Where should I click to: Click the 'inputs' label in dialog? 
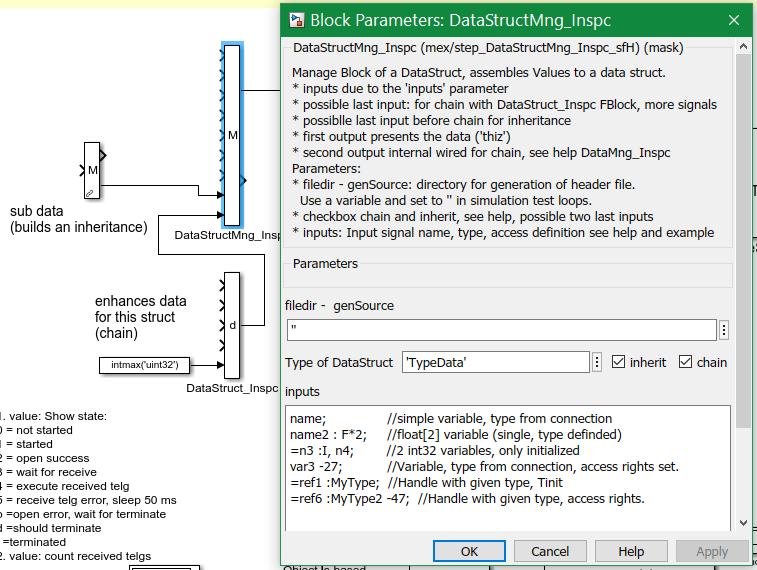[302, 391]
